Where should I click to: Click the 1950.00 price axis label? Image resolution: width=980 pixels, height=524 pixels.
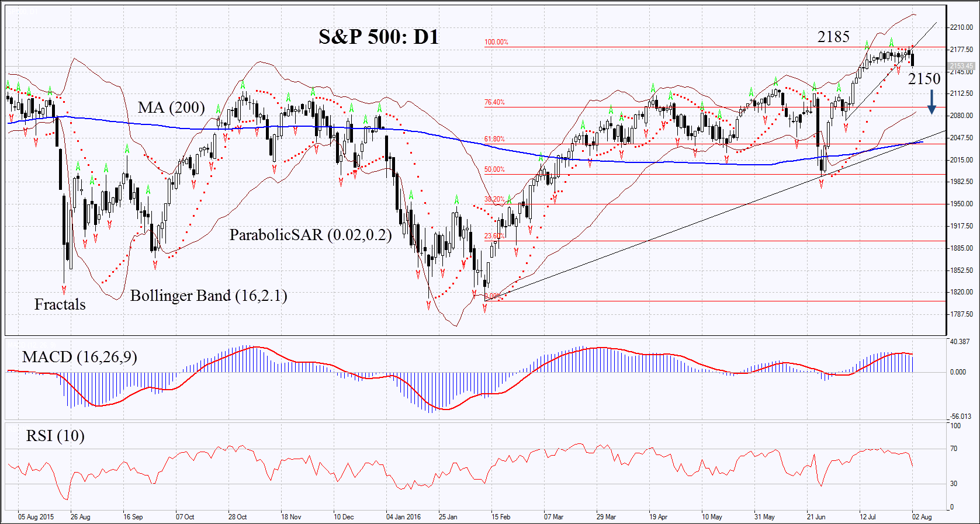(961, 204)
